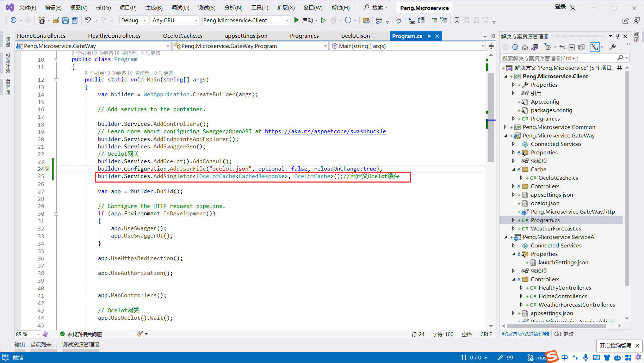Open the Git(G) menu

(x=104, y=8)
